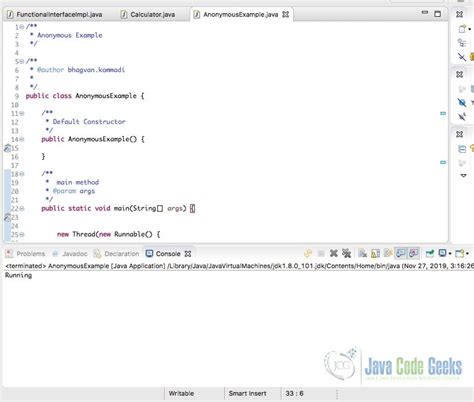474x402 pixels.
Task: Pin the console using Pin Console icon
Action: tap(429, 254)
